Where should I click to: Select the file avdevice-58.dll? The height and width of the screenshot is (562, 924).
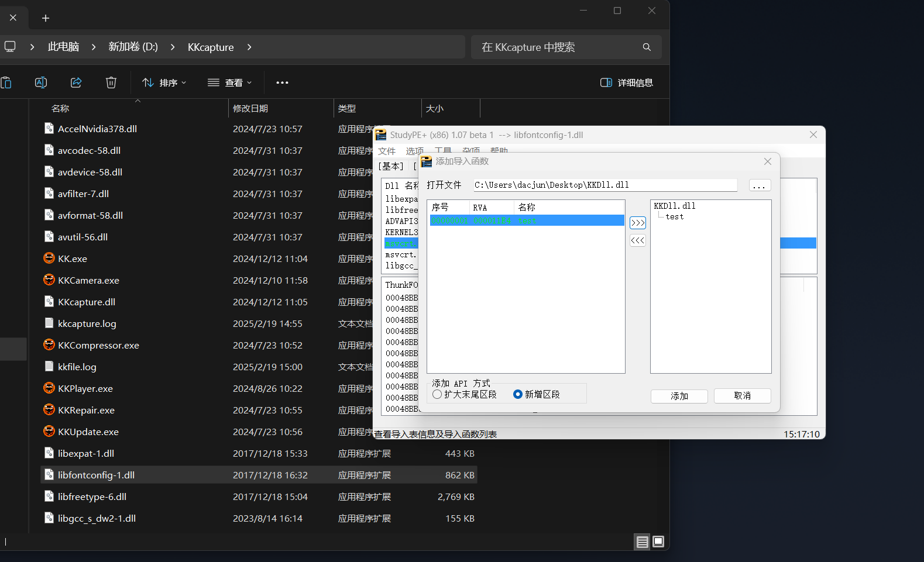[x=90, y=172]
